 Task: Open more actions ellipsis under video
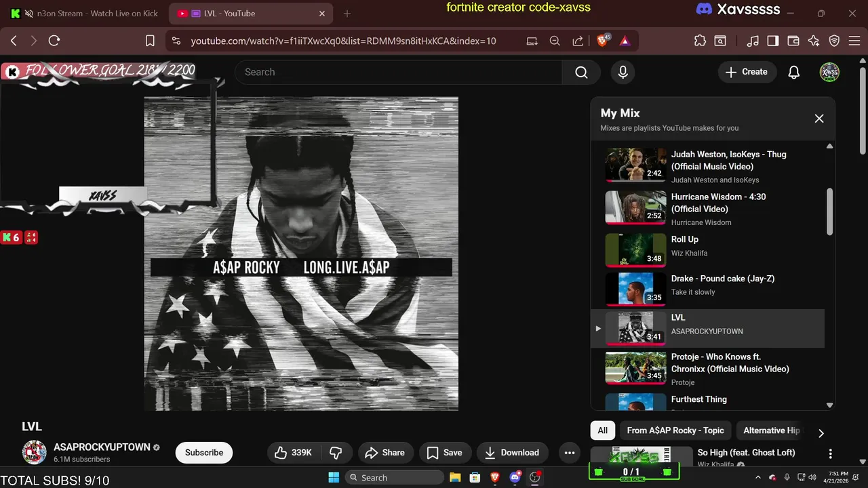pyautogui.click(x=570, y=453)
